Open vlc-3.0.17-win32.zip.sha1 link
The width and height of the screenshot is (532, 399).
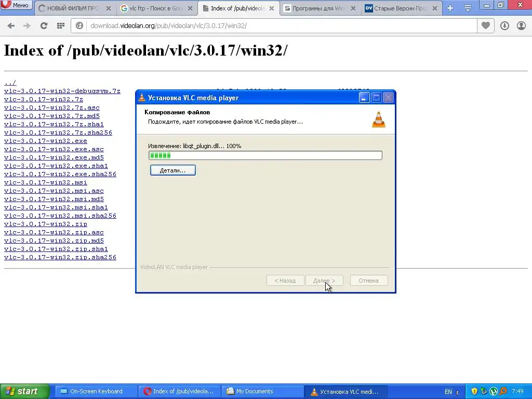click(x=56, y=249)
